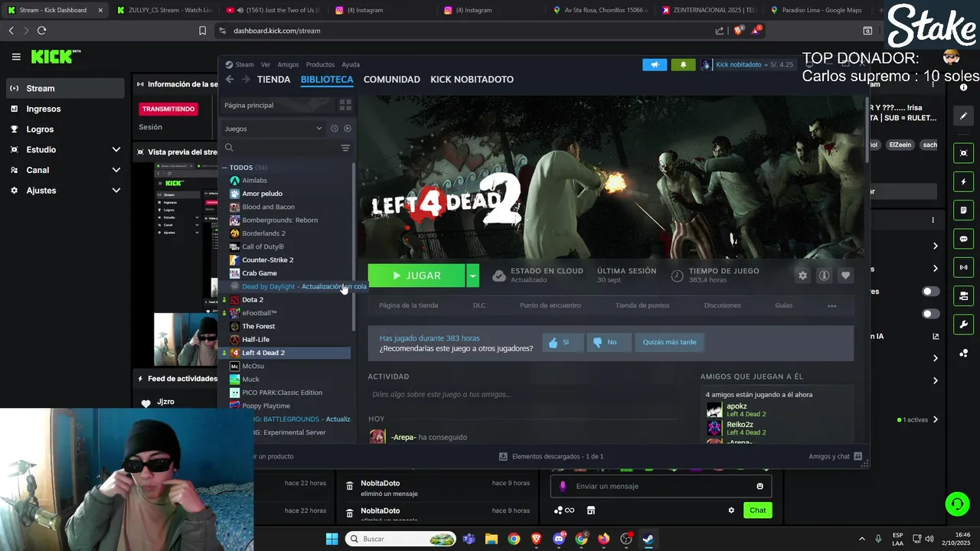980x551 pixels.
Task: Open Amigos y chat in Steam
Action: pos(835,457)
